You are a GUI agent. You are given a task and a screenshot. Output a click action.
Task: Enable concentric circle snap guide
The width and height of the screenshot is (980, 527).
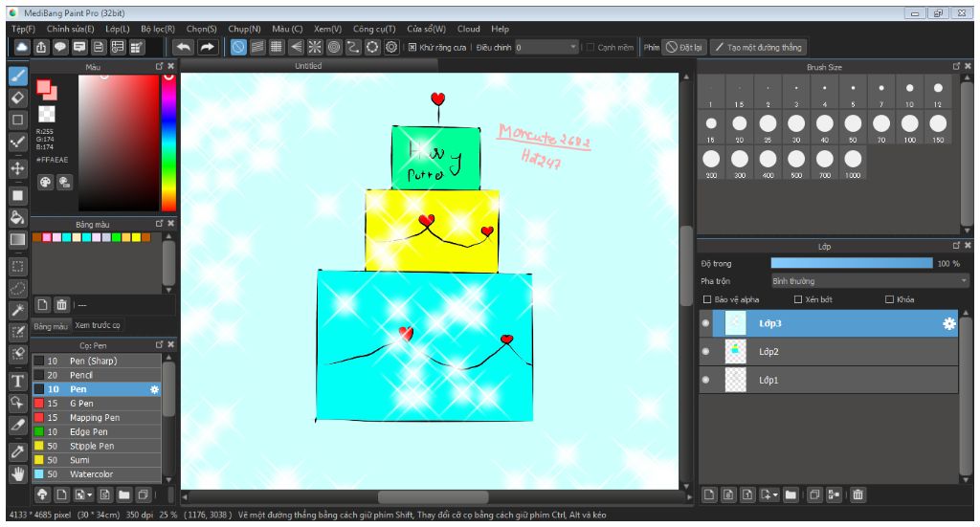tap(334, 48)
